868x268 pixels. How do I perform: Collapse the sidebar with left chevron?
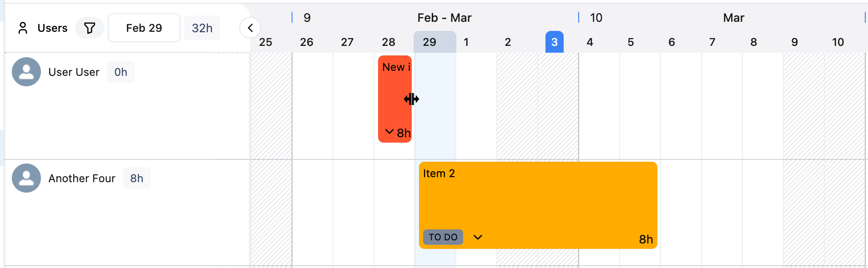click(x=250, y=28)
